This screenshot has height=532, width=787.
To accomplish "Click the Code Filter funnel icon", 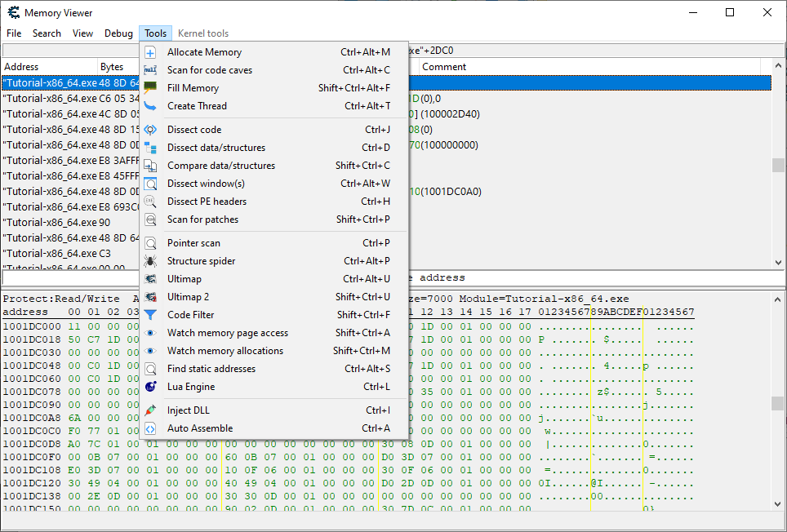I will [x=150, y=315].
